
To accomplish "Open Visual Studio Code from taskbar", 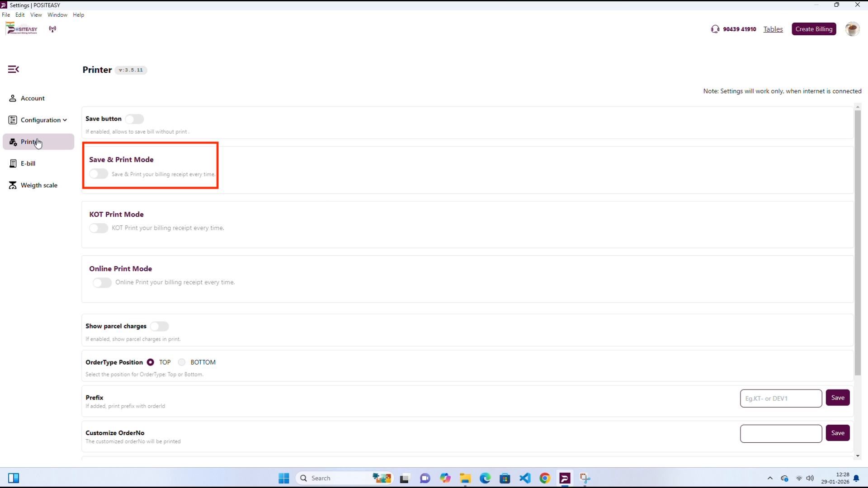I will (x=525, y=478).
